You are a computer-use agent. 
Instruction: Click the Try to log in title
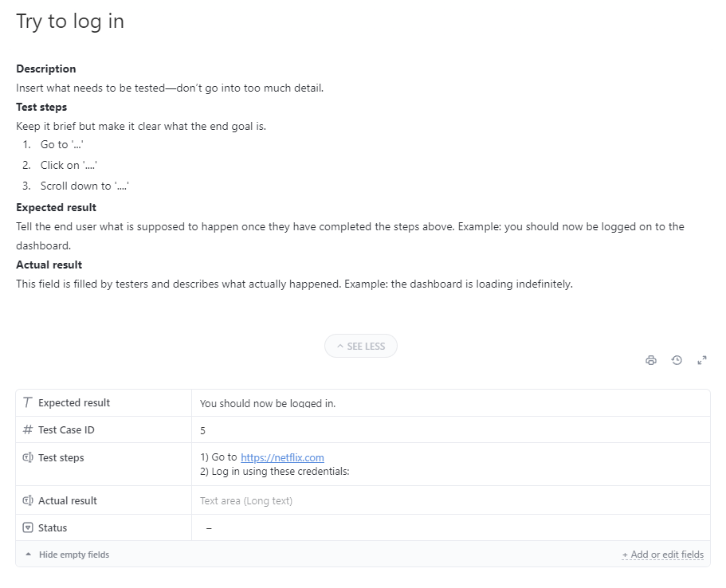pyautogui.click(x=69, y=22)
